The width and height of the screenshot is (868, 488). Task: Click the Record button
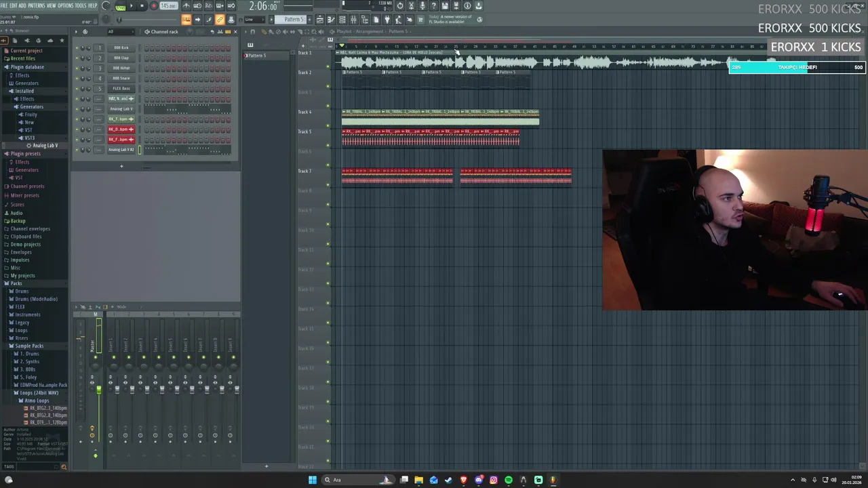tap(153, 5)
